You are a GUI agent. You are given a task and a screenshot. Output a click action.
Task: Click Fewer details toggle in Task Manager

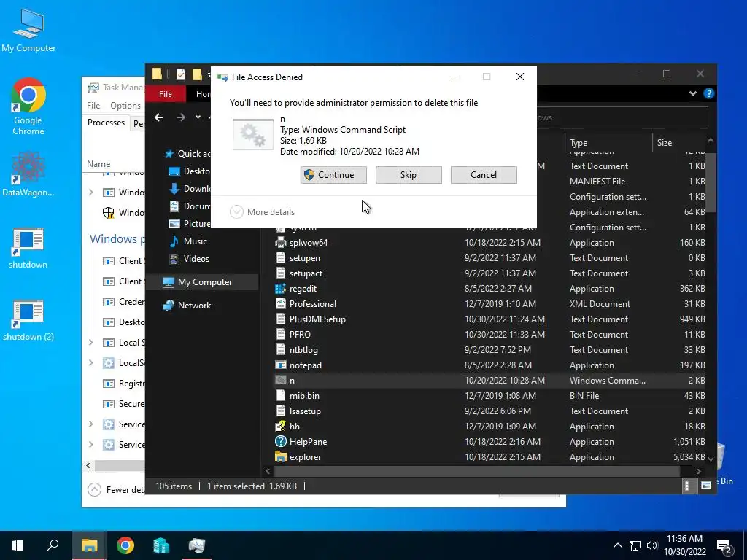[x=116, y=489]
